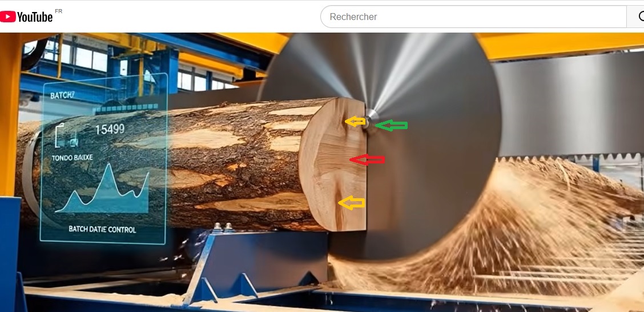Click the cut face of the log
Viewport: 644px width, 312px height.
coord(333,165)
